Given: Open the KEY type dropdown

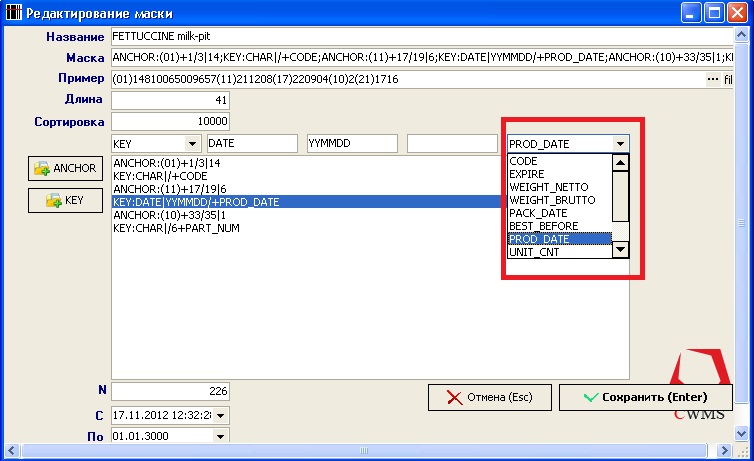Looking at the screenshot, I should (192, 144).
